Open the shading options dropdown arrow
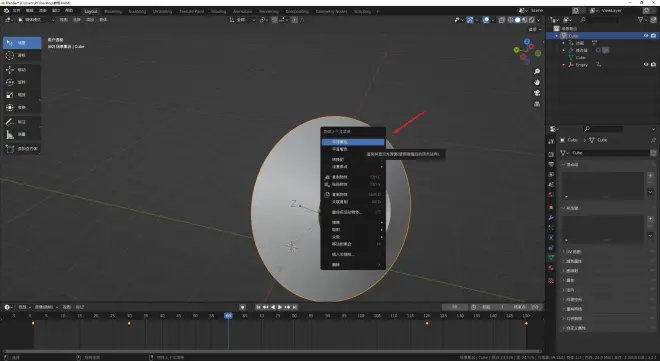 (538, 20)
